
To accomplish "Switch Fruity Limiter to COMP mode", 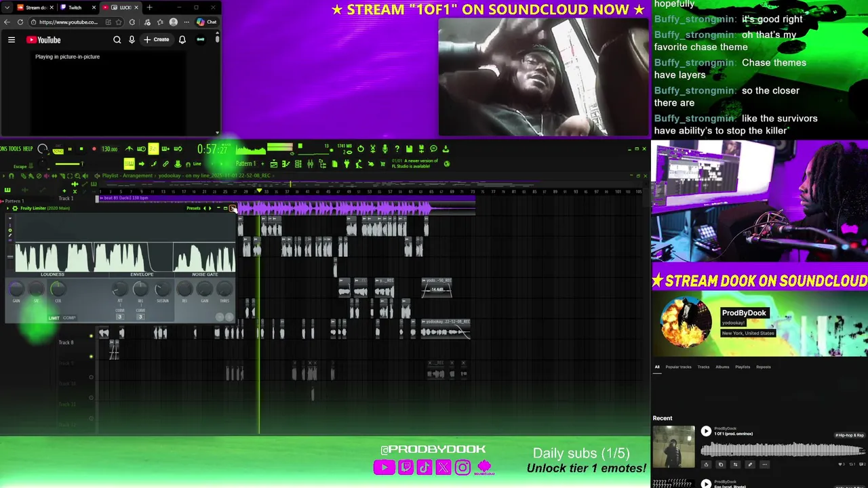I will (69, 318).
